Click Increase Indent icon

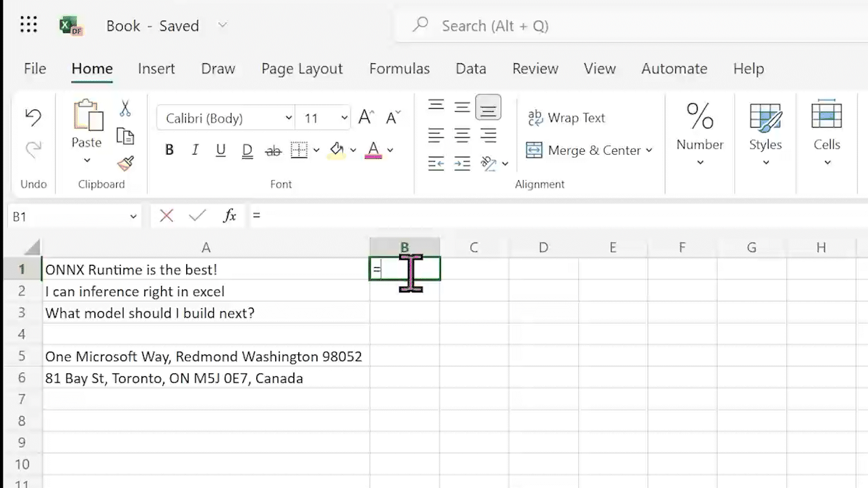[x=462, y=163]
